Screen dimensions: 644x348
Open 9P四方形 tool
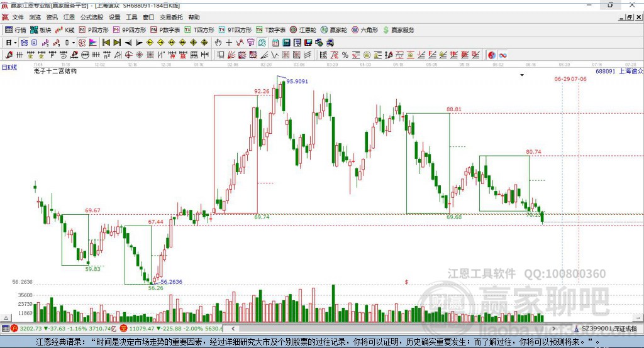coord(130,30)
